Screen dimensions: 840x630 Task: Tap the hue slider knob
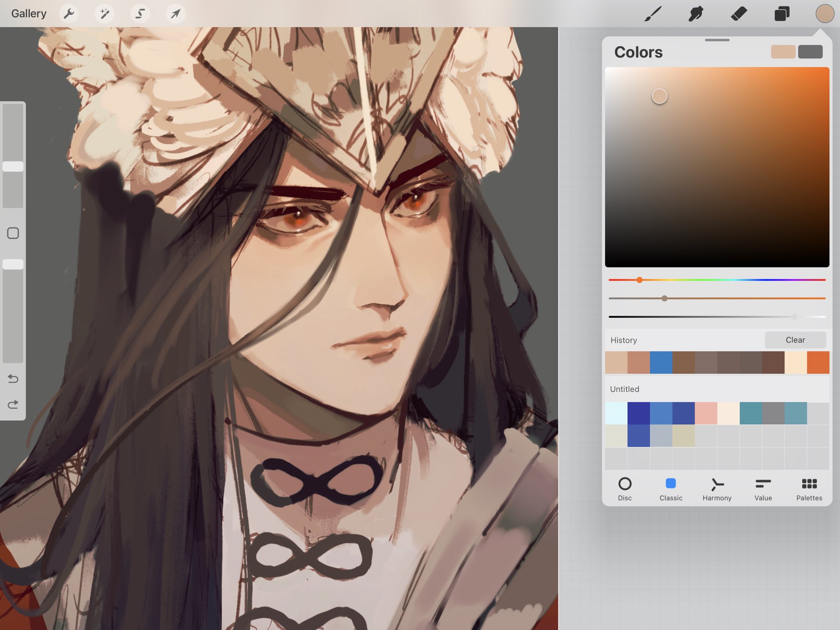pyautogui.click(x=639, y=280)
